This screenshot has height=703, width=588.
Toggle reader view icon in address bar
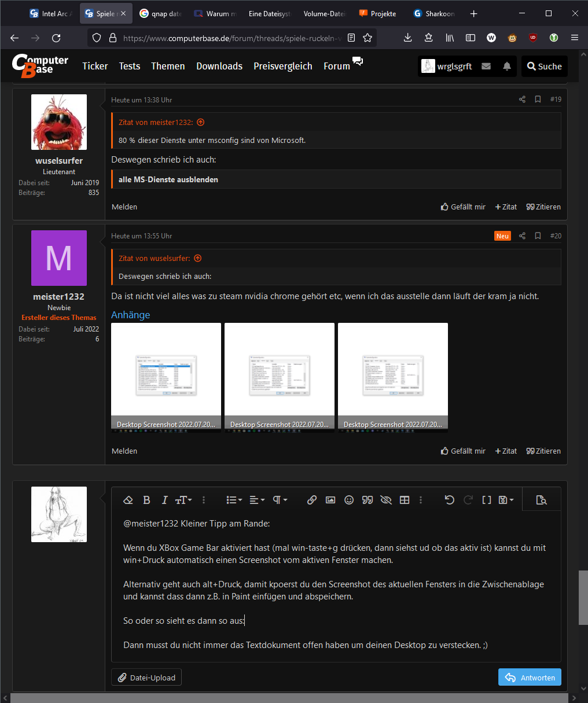(351, 38)
